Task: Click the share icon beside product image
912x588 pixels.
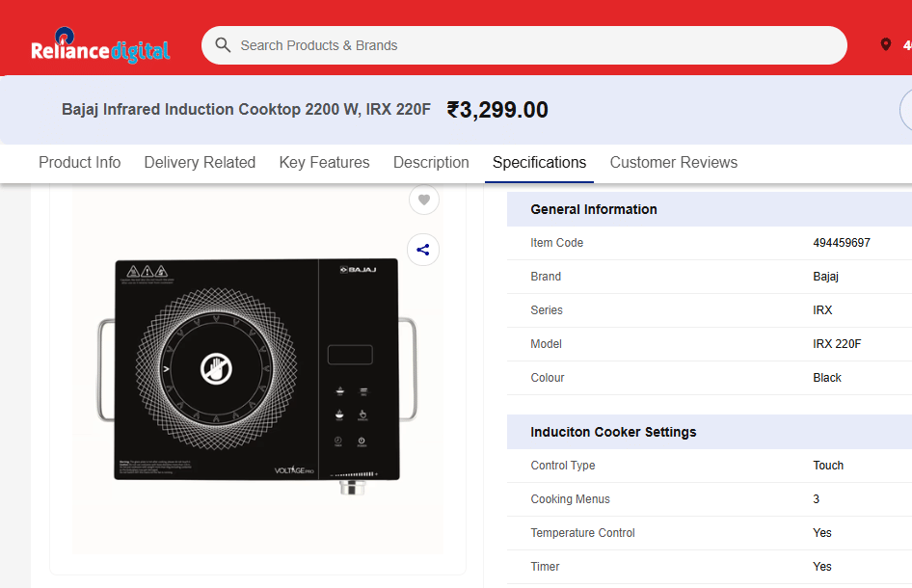Action: pyautogui.click(x=423, y=251)
